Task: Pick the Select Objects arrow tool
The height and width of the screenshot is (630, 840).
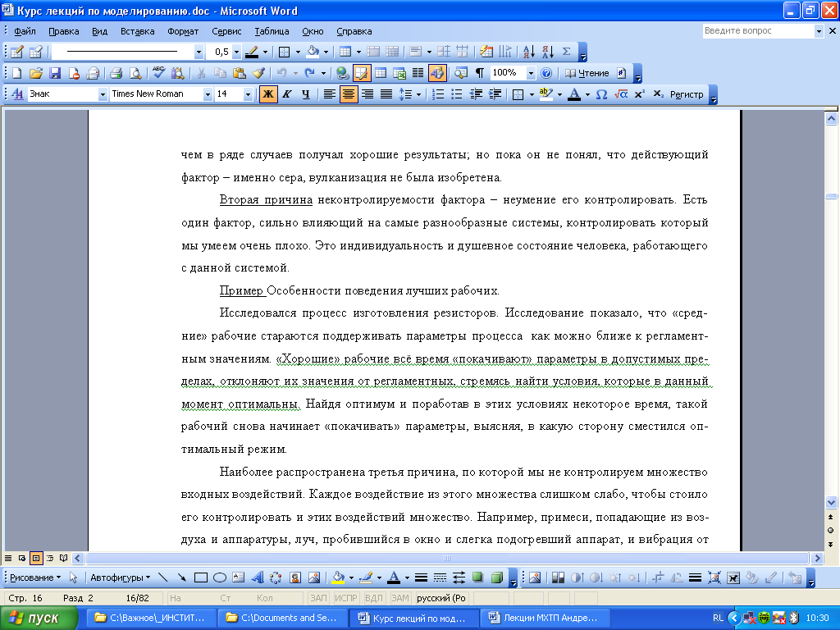Action: tap(73, 577)
